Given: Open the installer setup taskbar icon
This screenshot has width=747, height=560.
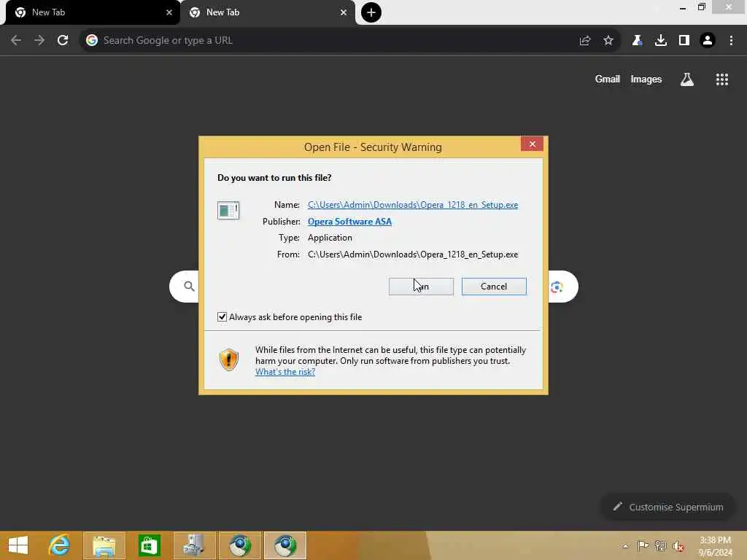Looking at the screenshot, I should pos(194,545).
